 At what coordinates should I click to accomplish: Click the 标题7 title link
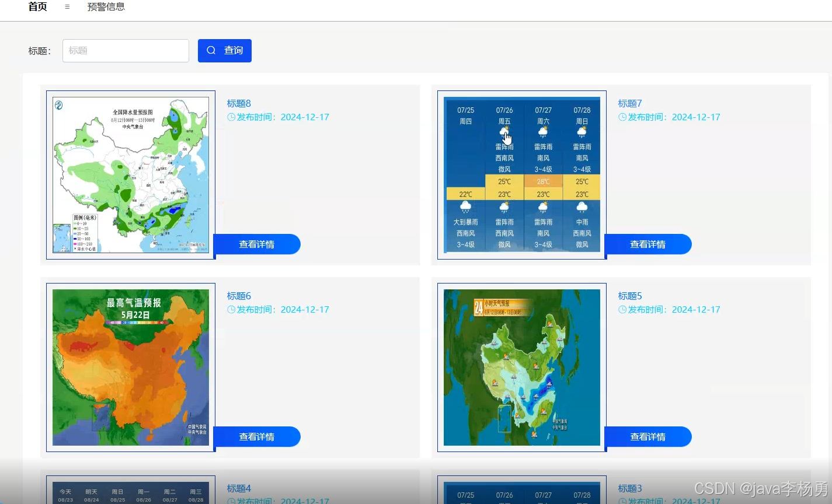coord(630,103)
